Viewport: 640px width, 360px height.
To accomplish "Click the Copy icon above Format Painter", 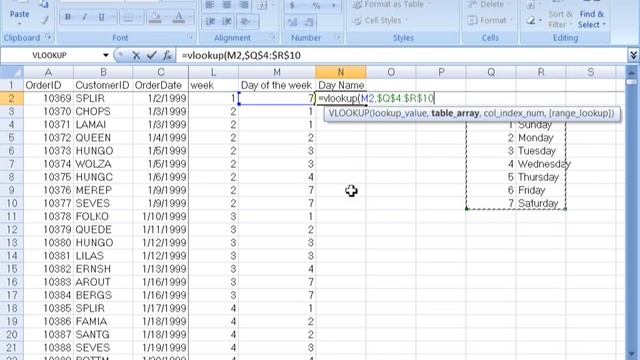I will click(44, 4).
